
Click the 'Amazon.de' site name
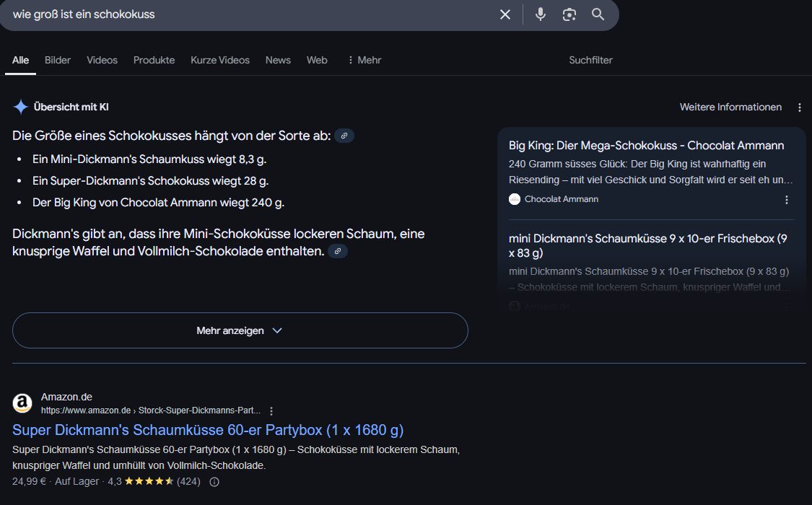[x=66, y=397]
